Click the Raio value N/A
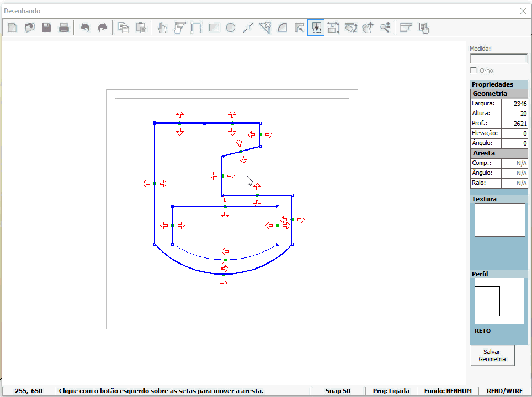Viewport: 532px width, 397px height. click(514, 183)
